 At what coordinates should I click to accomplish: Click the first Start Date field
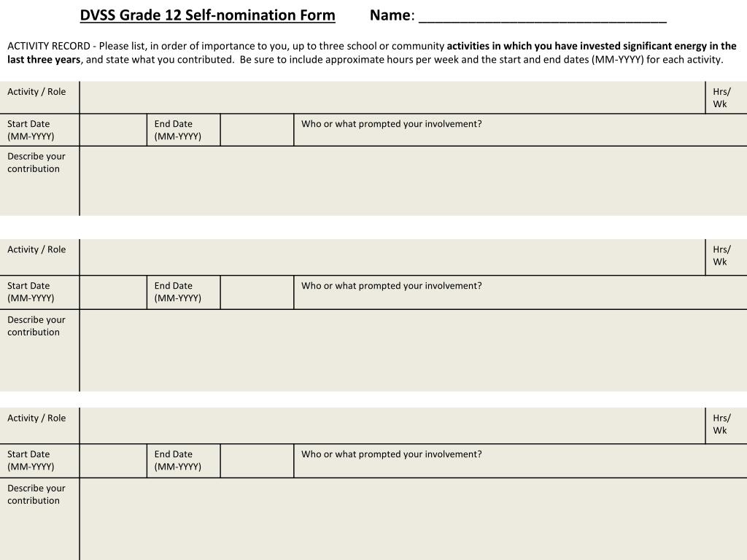coord(113,130)
